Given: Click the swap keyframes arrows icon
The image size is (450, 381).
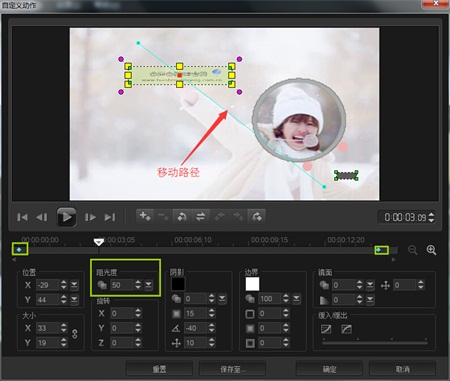Looking at the screenshot, I should tap(200, 216).
